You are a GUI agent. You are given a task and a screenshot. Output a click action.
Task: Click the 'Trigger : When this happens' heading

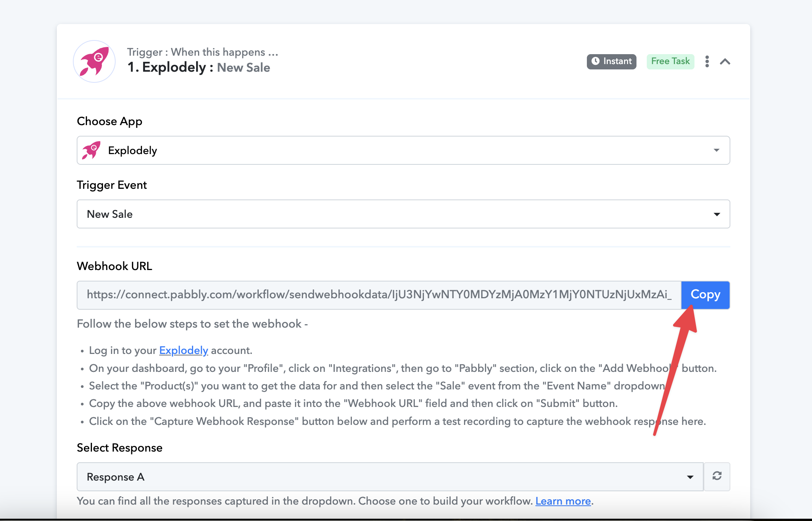click(202, 52)
